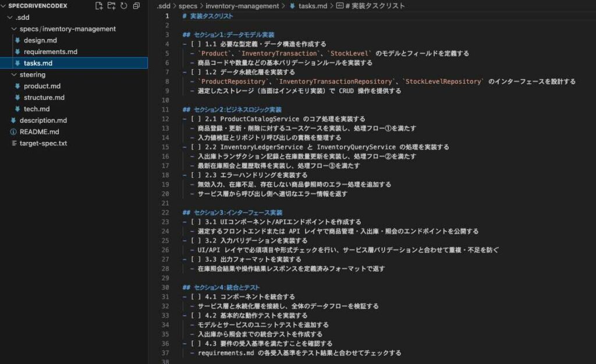Refresh the Explorer file tree
Viewport: 596px width, 364px height.
(123, 6)
